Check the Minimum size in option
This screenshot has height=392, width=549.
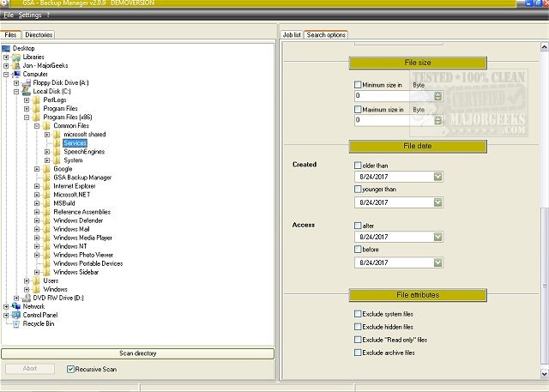coord(358,85)
